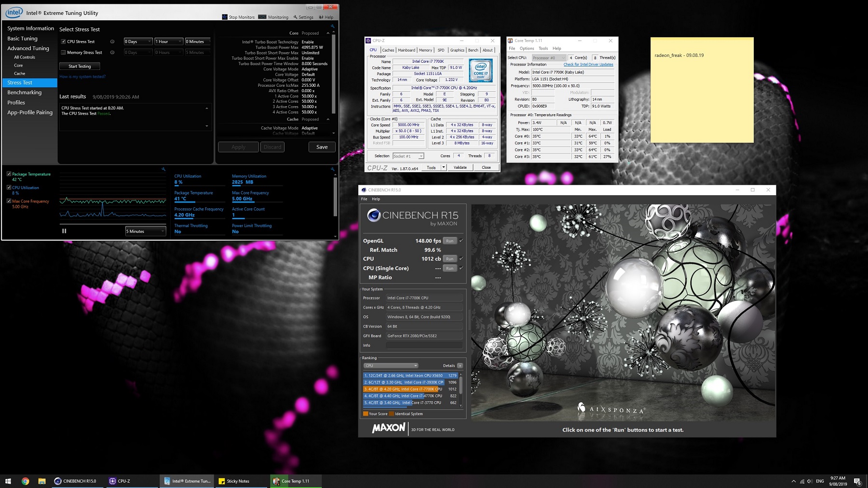The width and height of the screenshot is (868, 488).
Task: Click wrench icon above Core settings panel
Action: click(332, 26)
